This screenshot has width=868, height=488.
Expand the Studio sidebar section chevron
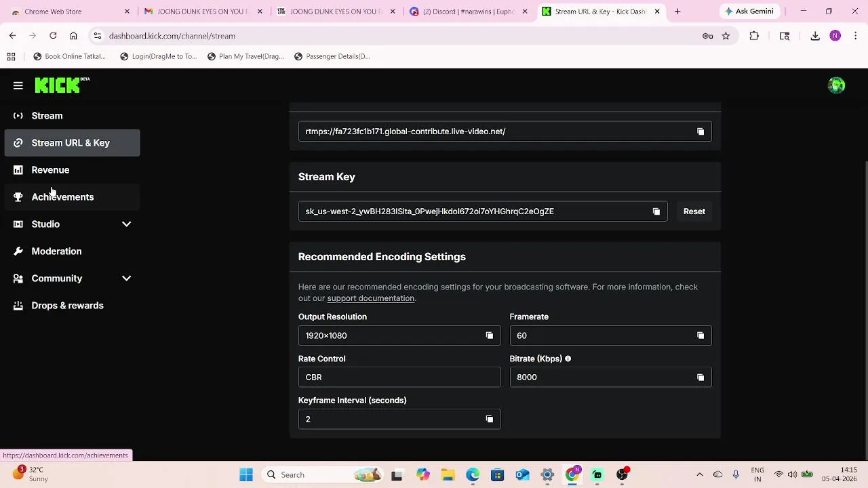pos(126,224)
